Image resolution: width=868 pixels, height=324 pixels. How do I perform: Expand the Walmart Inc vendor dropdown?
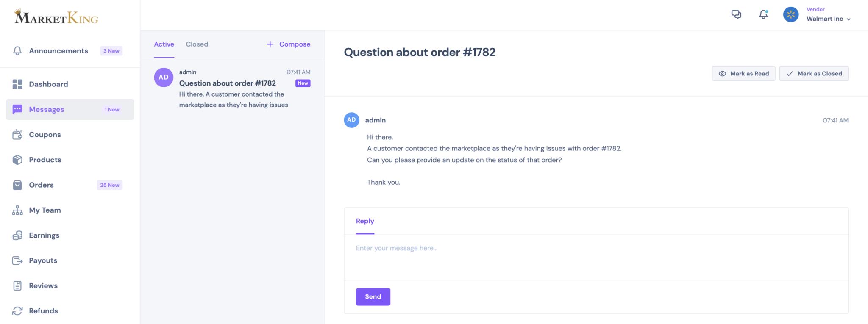[828, 19]
